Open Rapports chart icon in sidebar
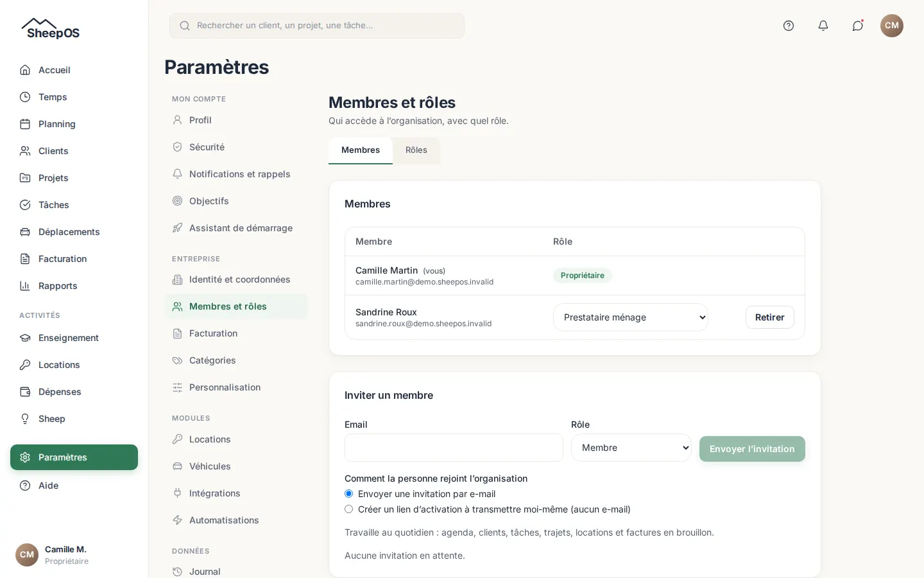Viewport: 924px width, 578px height. [25, 286]
